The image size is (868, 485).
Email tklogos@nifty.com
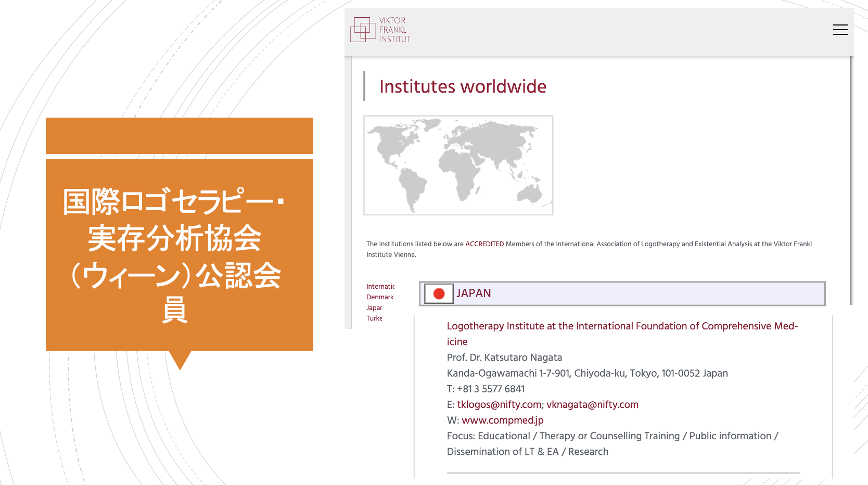499,404
